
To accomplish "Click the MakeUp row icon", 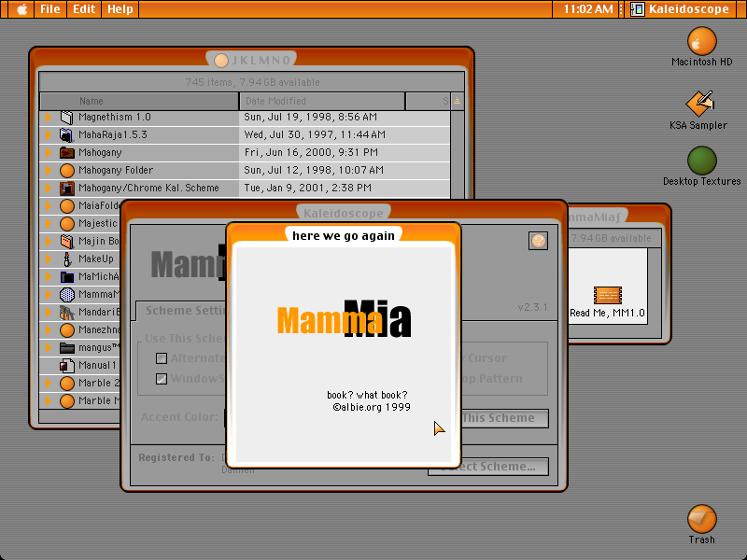I will [67, 259].
